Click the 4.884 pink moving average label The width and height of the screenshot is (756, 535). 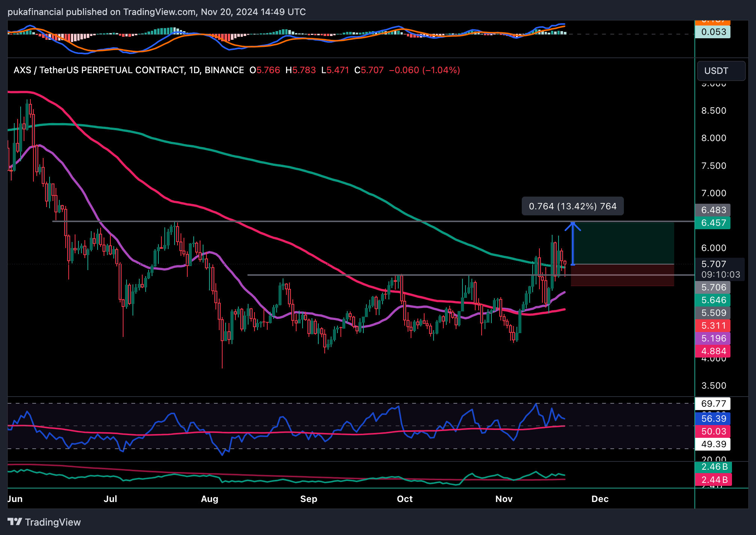point(712,351)
